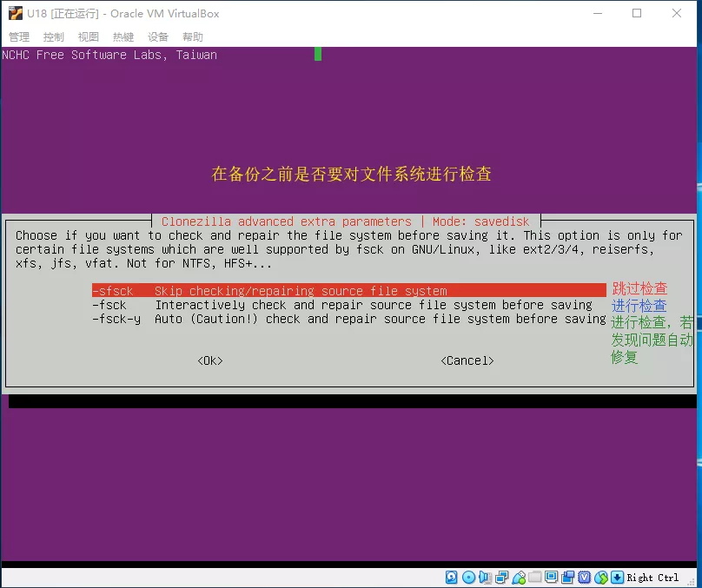Image resolution: width=702 pixels, height=588 pixels.
Task: Click the NCHC Free Software Labs text
Action: (109, 55)
